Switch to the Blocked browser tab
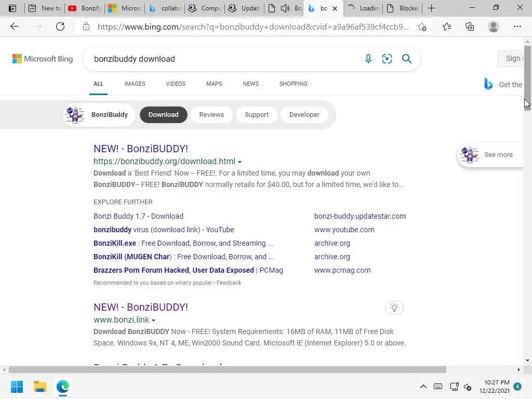This screenshot has height=399, width=532. pos(403,8)
